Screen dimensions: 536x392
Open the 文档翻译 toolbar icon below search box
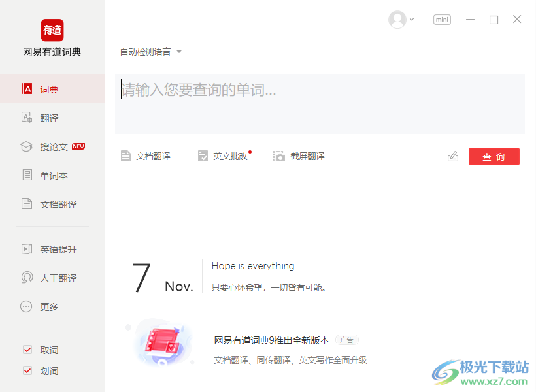145,156
